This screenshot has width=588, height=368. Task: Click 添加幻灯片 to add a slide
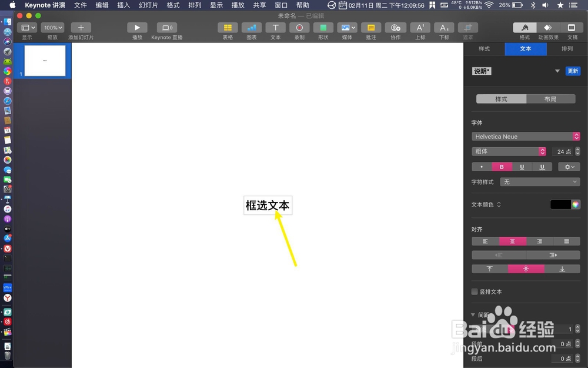pyautogui.click(x=81, y=28)
